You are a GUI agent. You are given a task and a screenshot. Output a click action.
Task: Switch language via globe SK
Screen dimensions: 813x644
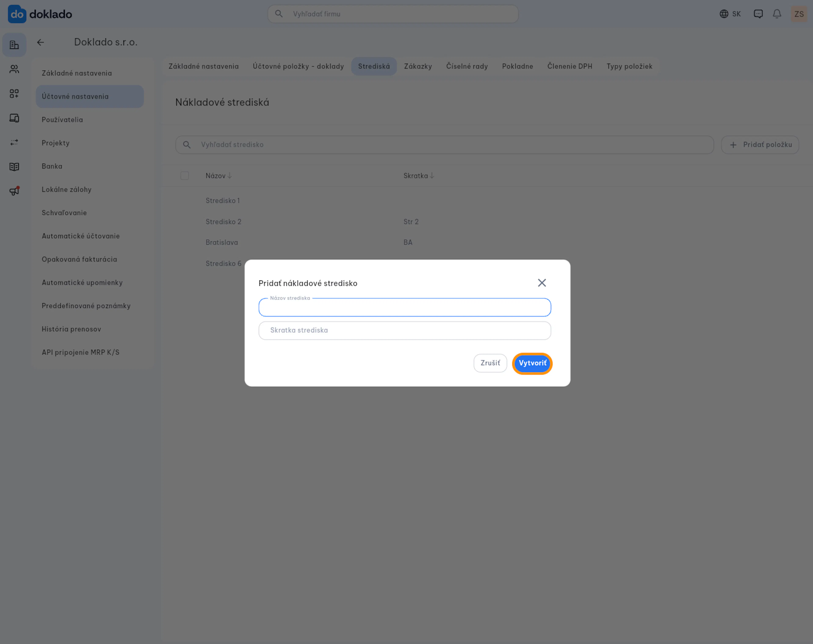point(730,14)
